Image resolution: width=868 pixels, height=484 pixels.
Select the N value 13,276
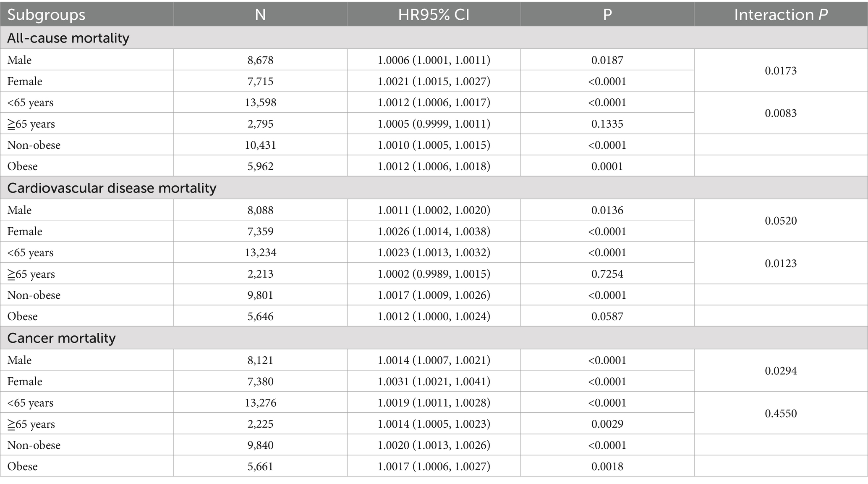260,402
